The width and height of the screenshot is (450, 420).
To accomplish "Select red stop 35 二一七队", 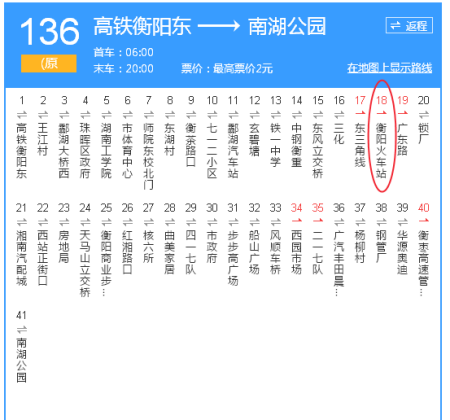I will coord(318,253).
